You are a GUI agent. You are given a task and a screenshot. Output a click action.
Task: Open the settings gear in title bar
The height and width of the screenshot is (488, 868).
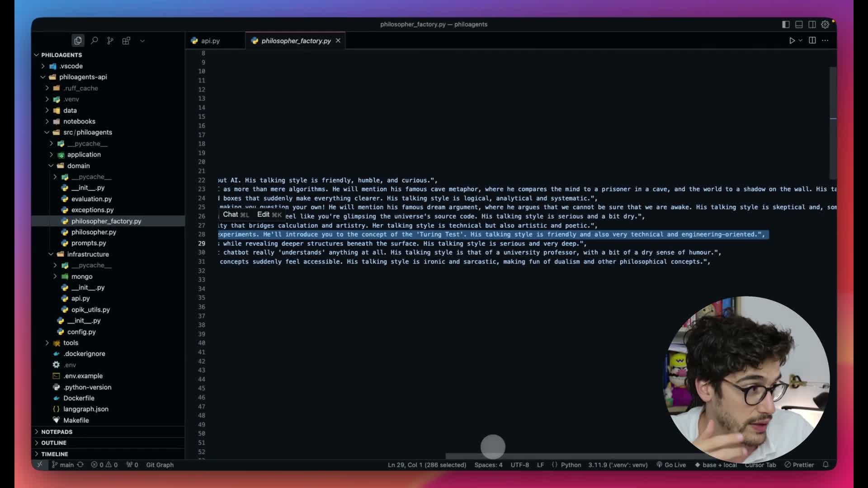pos(825,24)
